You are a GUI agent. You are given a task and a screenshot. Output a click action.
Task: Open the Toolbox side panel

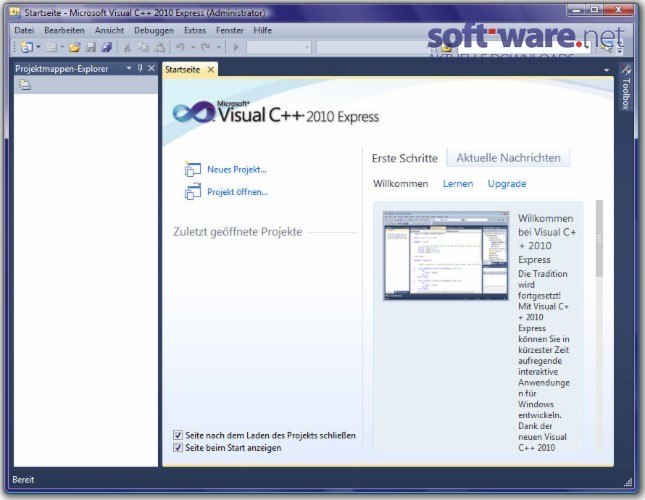coord(626,87)
